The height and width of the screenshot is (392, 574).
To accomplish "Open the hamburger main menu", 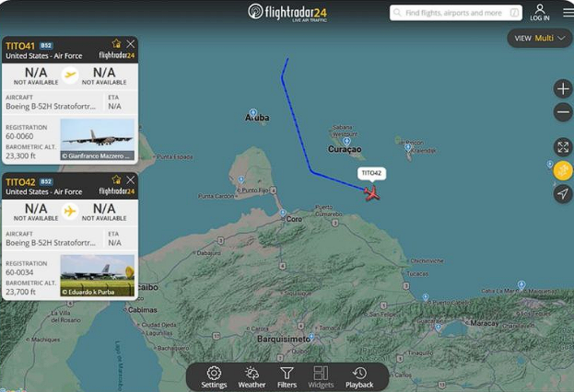I will (x=568, y=13).
